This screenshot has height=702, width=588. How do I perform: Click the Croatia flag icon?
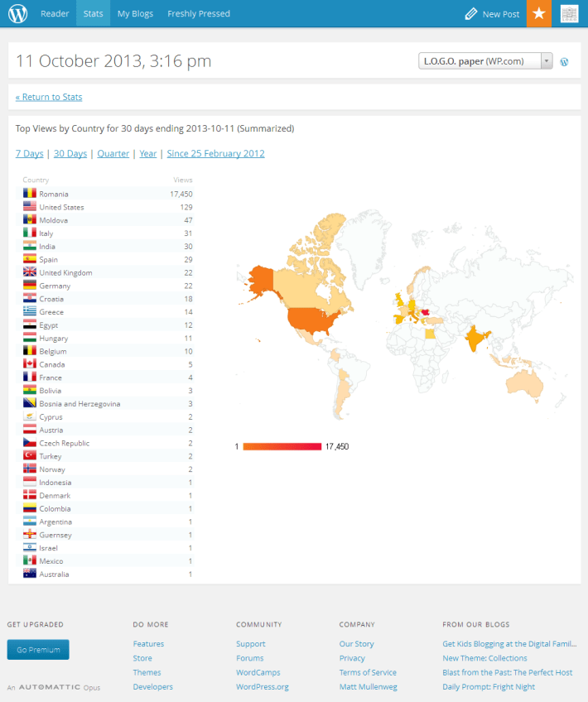point(30,298)
